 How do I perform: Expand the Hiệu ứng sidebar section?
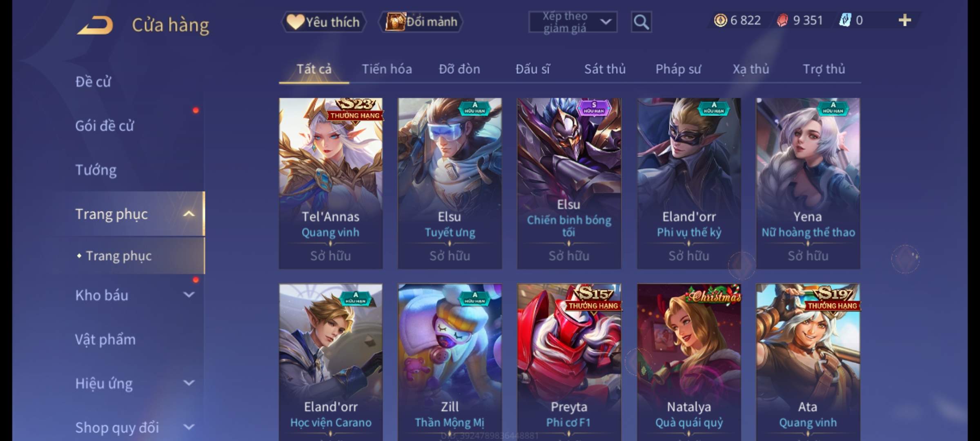click(x=189, y=383)
